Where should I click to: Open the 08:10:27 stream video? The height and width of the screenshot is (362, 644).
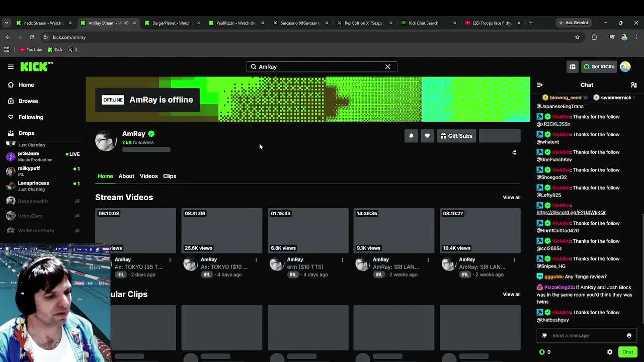(480, 231)
